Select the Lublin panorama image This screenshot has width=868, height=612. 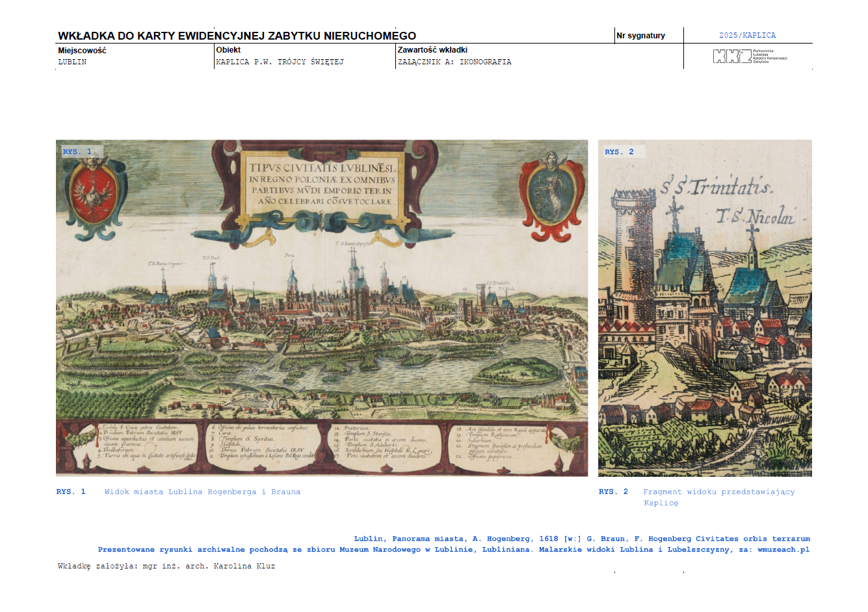pyautogui.click(x=322, y=308)
